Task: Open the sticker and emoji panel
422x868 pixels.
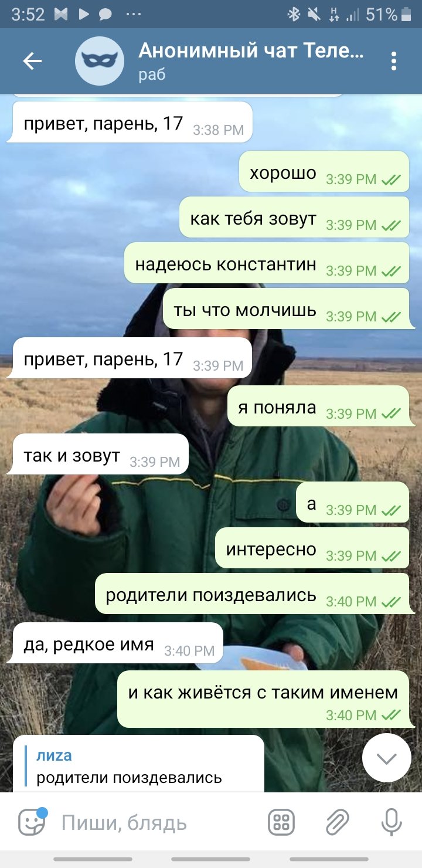Action: pos(32,823)
